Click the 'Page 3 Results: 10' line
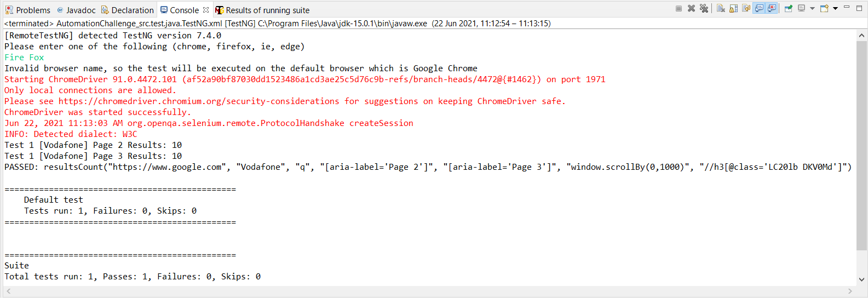Image resolution: width=868 pixels, height=298 pixels. (93, 156)
